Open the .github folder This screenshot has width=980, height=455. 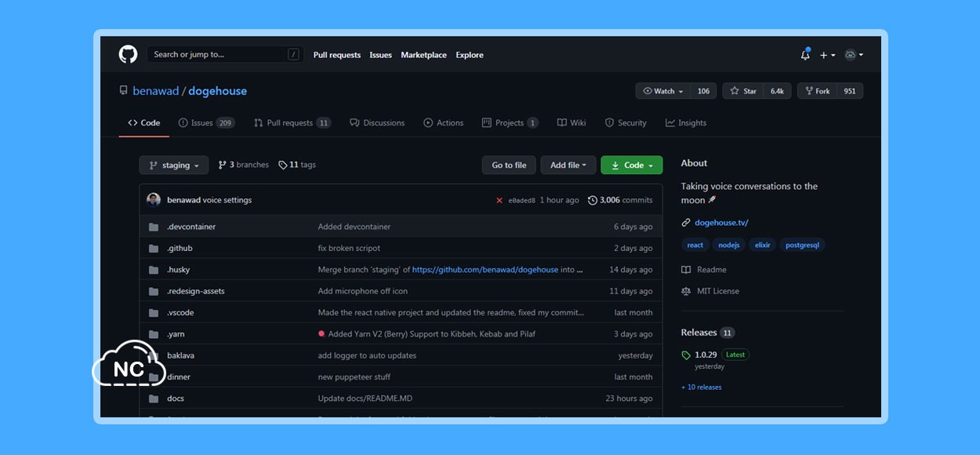180,248
